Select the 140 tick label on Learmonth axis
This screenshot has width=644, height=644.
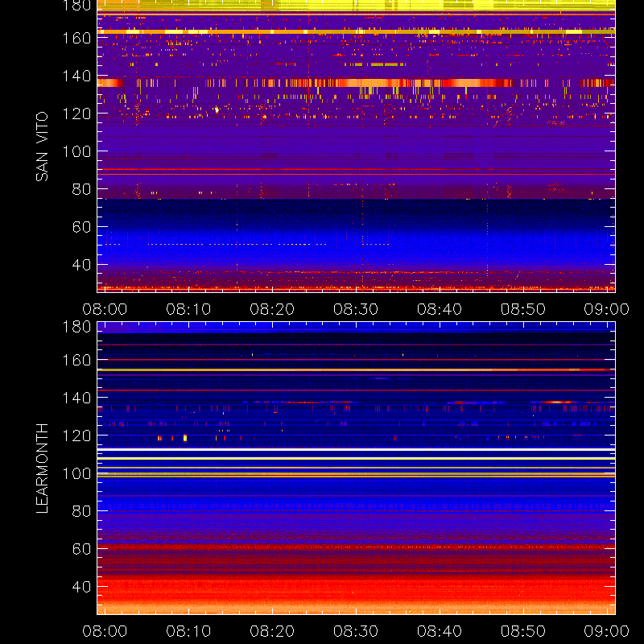click(76, 398)
